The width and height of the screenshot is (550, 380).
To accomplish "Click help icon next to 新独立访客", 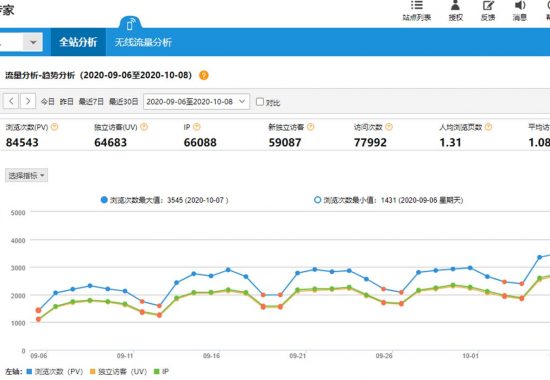I will tap(310, 127).
